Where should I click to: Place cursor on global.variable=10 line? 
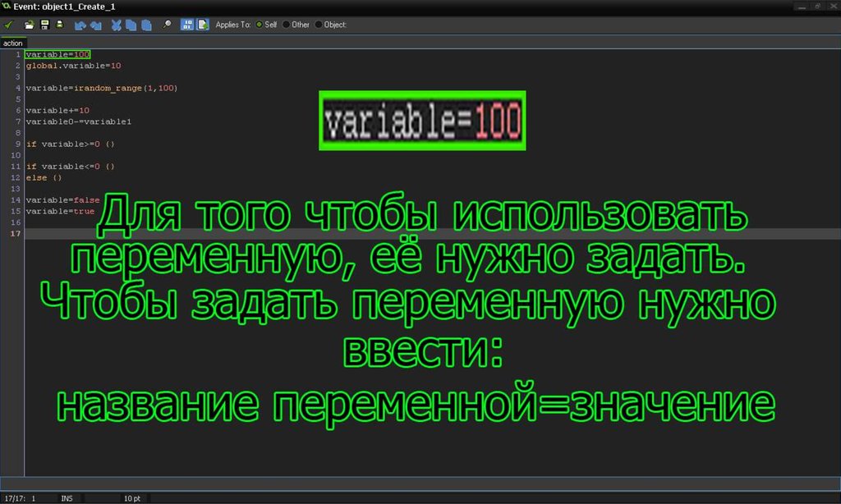(74, 65)
